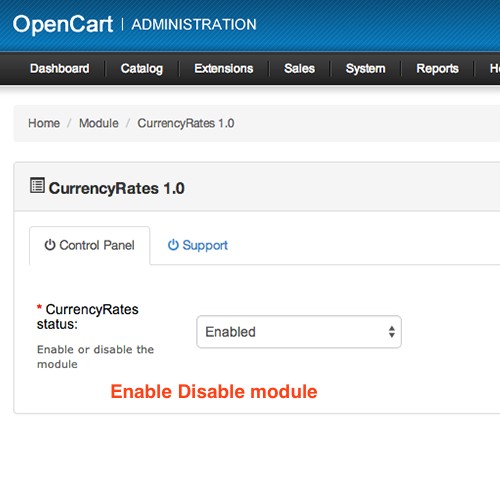This screenshot has width=500, height=500.
Task: Click the CurrencyRates 1.0 breadcrumb
Action: pos(186,123)
